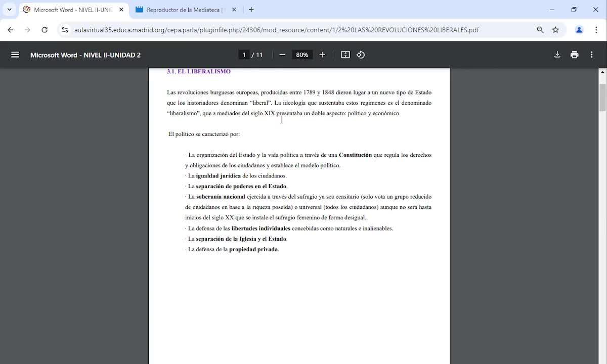Bookmark this page with the star icon
Image resolution: width=607 pixels, height=364 pixels.
point(555,30)
